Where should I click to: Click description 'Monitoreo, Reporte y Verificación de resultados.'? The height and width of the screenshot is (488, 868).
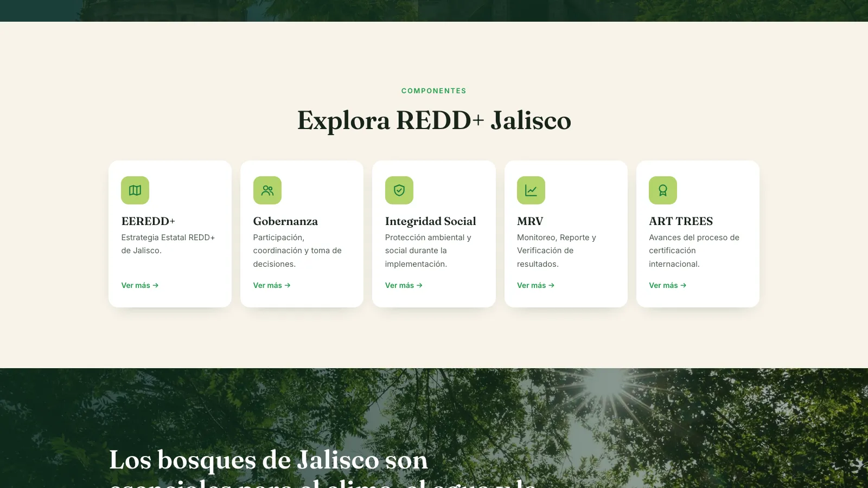(x=557, y=251)
